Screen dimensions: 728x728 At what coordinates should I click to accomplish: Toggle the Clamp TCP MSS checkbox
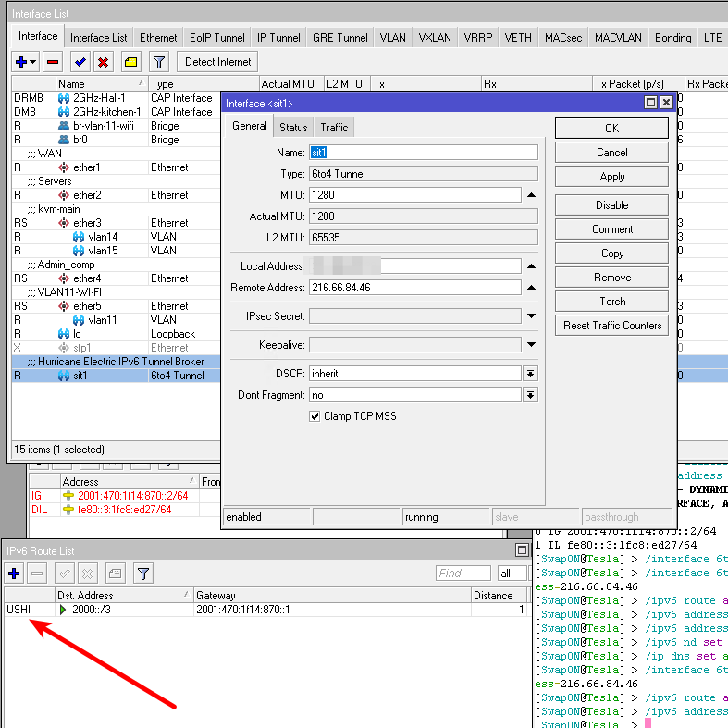pos(315,416)
